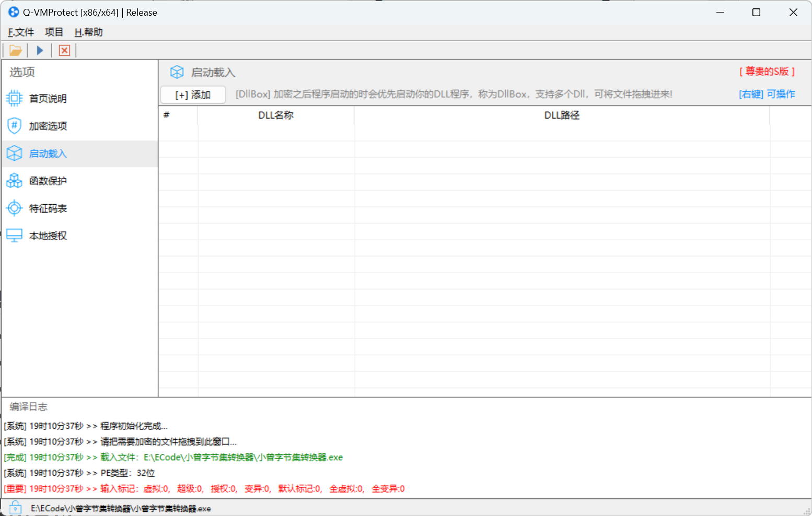Click the monitor icon for 本地授权
This screenshot has width=812, height=516.
(x=14, y=236)
